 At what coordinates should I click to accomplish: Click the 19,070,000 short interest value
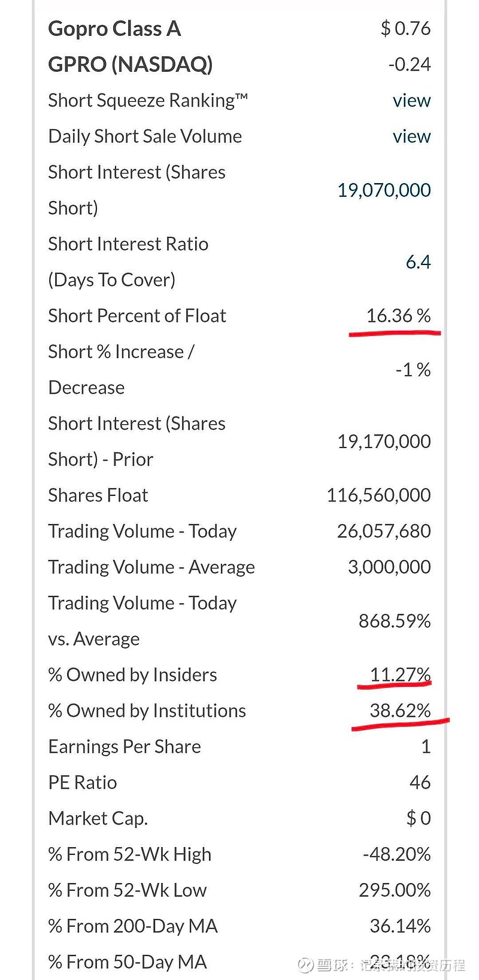pos(384,190)
